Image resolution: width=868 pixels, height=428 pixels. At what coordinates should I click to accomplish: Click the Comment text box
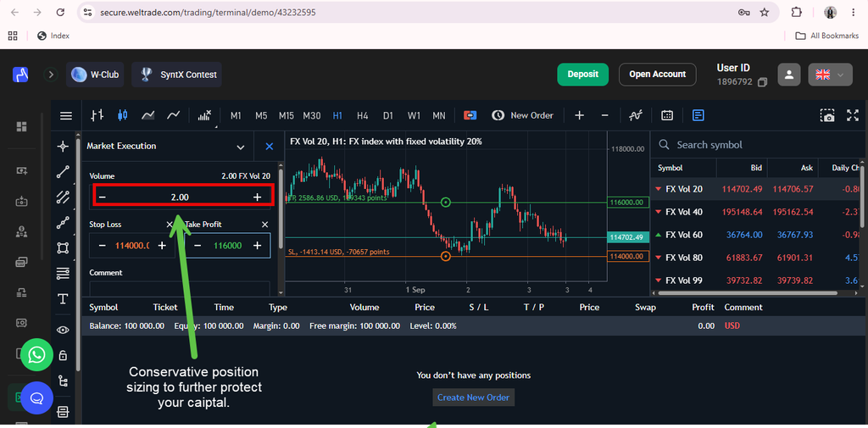pyautogui.click(x=180, y=288)
